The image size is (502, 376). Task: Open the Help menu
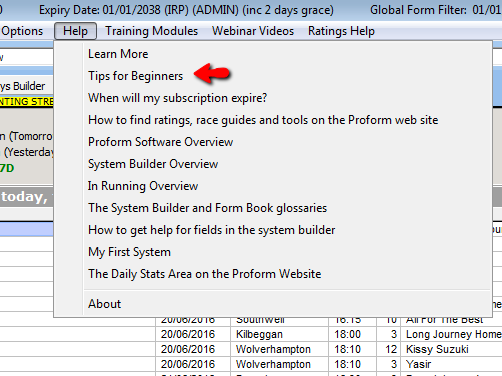pos(75,31)
